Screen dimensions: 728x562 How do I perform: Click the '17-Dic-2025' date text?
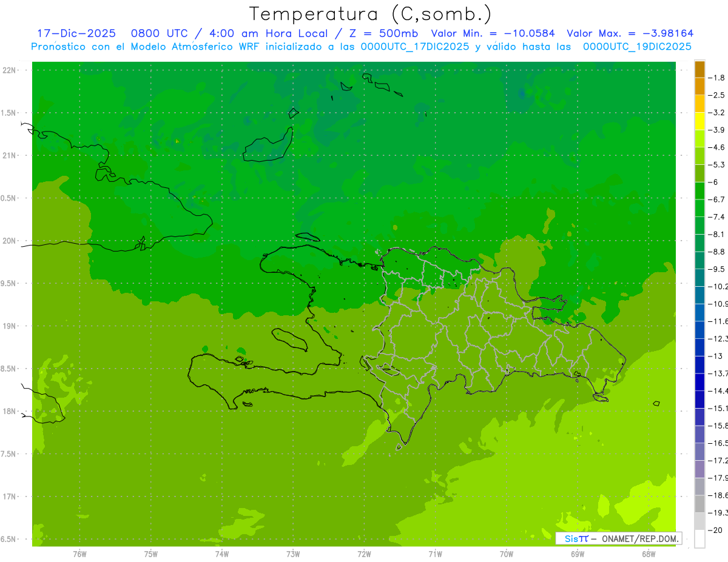[76, 33]
